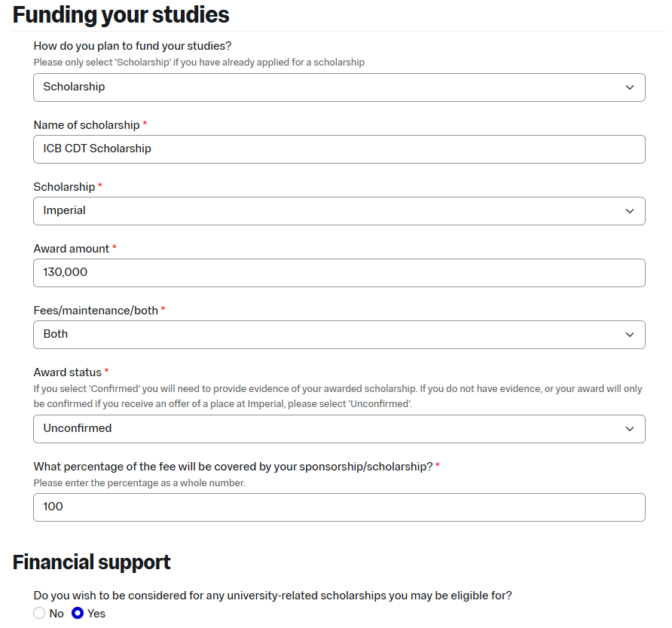The height and width of the screenshot is (628, 672).
Task: Click into the Name of scholarship field
Action: coord(339,149)
